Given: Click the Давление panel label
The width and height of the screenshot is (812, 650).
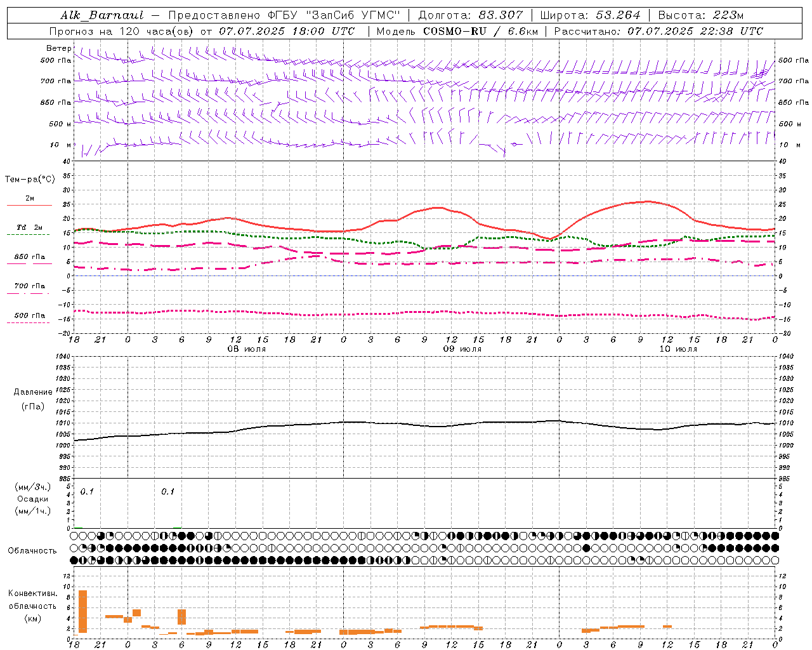Looking at the screenshot, I should (x=33, y=392).
